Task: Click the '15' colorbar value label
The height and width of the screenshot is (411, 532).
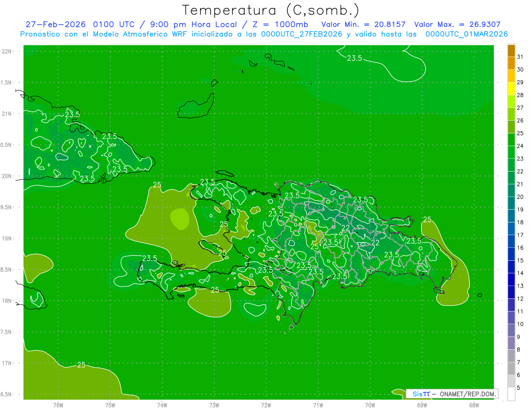Action: click(x=520, y=261)
